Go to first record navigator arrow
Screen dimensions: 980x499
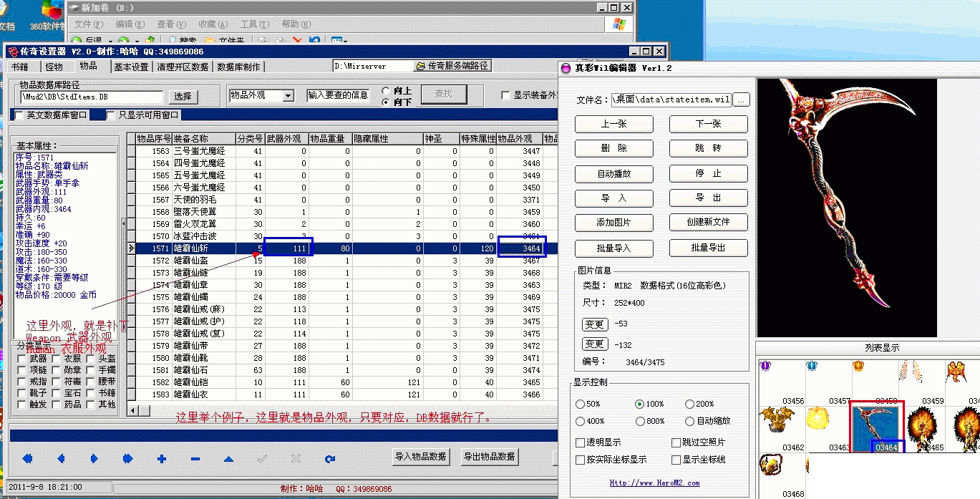(x=27, y=459)
